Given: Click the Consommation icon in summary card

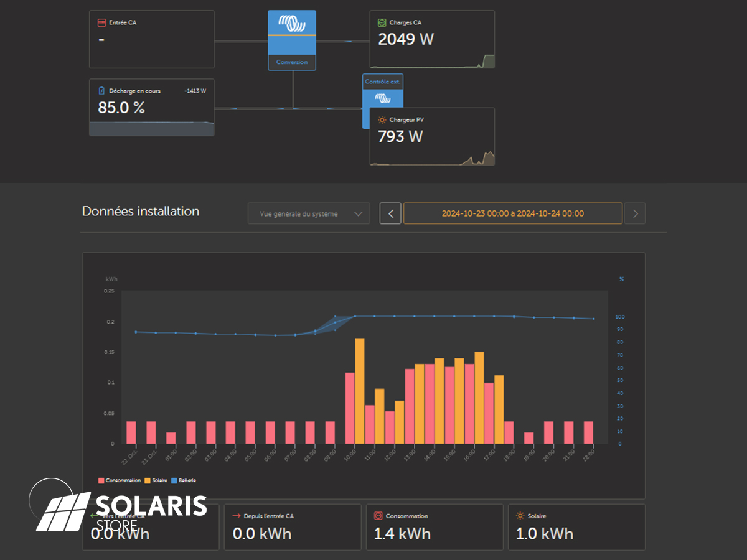Looking at the screenshot, I should [x=378, y=516].
